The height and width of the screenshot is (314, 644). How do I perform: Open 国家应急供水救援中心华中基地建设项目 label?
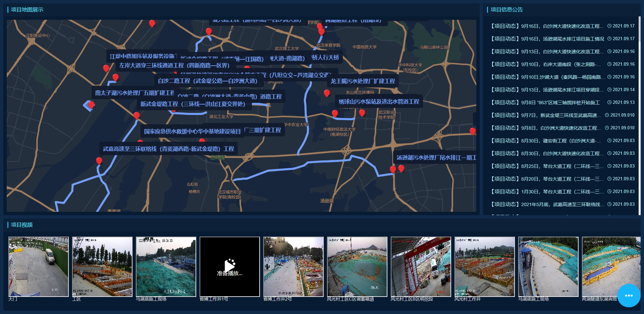click(x=192, y=131)
